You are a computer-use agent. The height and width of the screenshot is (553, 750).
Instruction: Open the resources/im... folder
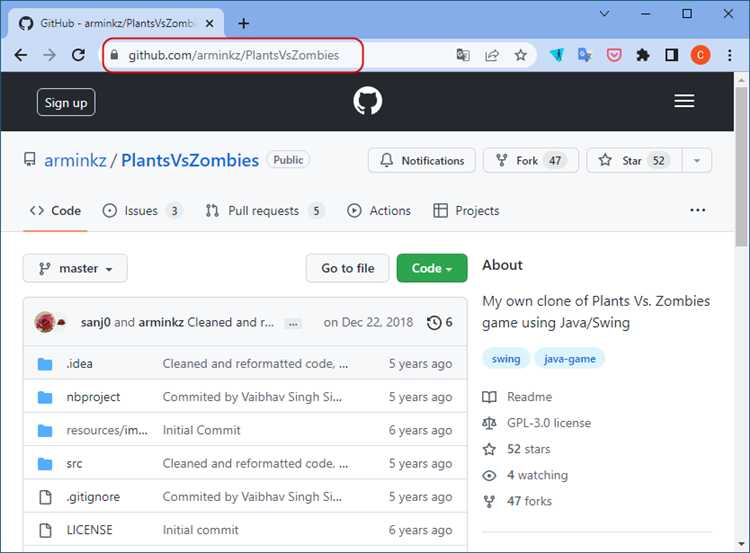coord(107,430)
